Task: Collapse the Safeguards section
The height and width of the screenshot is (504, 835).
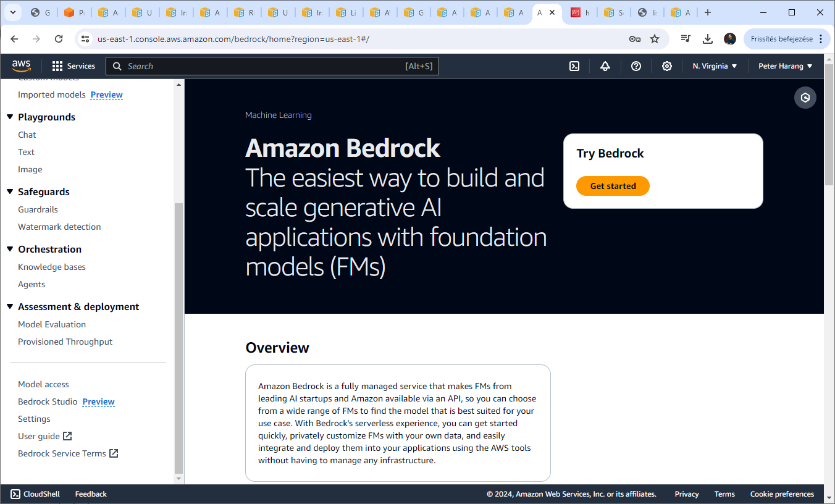Action: coord(10,191)
